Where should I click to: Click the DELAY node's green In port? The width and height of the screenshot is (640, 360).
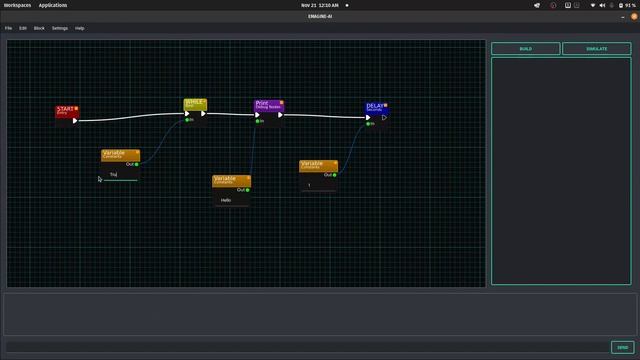point(368,124)
